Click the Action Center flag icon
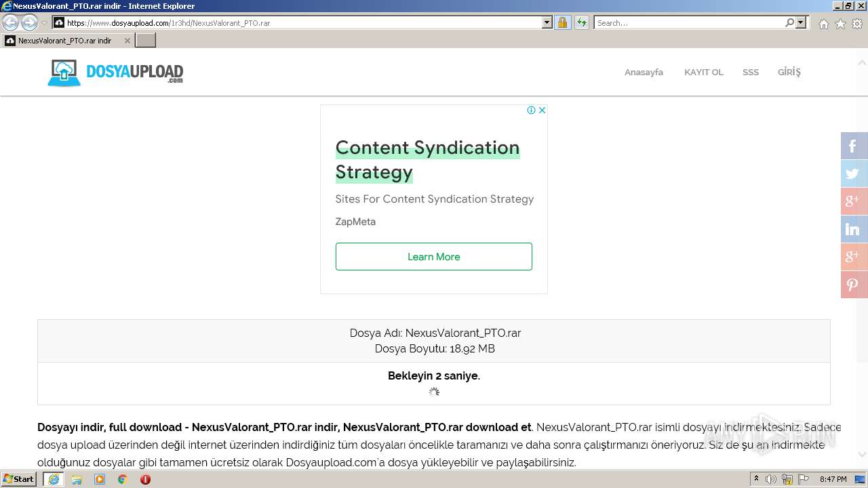The width and height of the screenshot is (868, 488). (x=803, y=479)
